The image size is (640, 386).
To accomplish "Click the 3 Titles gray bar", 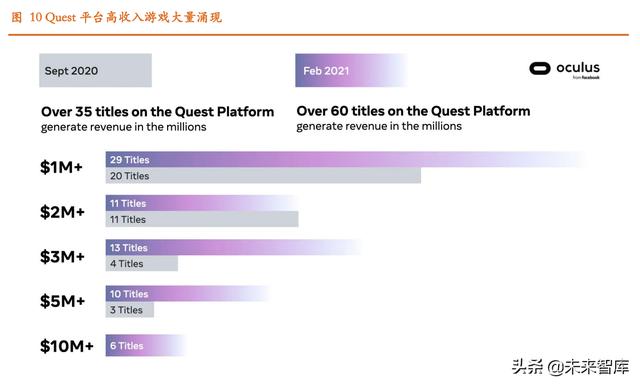I will 130,310.
